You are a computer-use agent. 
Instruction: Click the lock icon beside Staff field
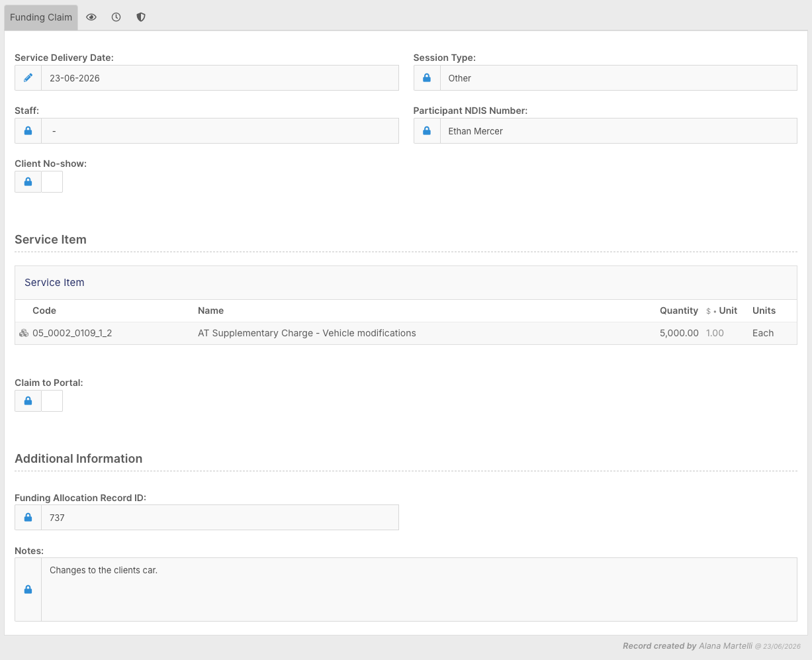coord(28,131)
